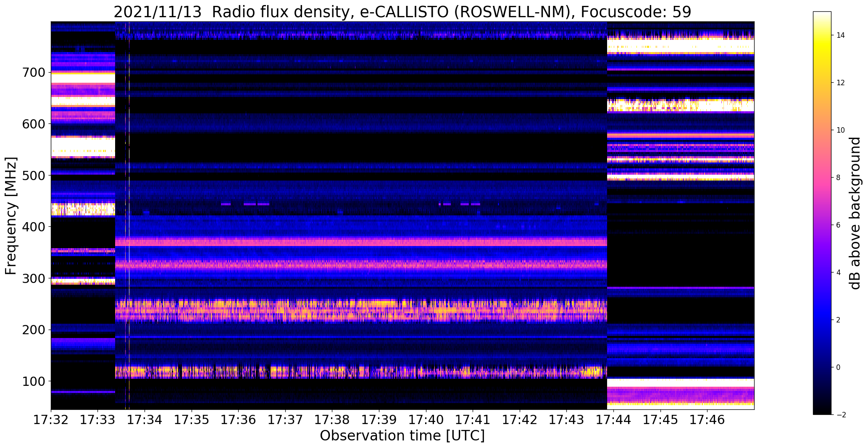Click the purple 4 dB colorbar region
This screenshot has height=448, width=868.
pos(822,272)
